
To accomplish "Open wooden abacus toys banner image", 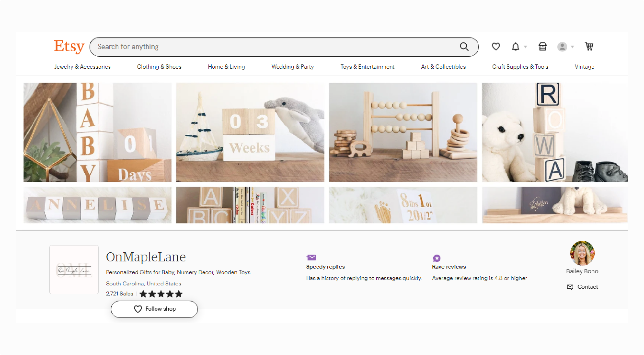I will click(403, 132).
